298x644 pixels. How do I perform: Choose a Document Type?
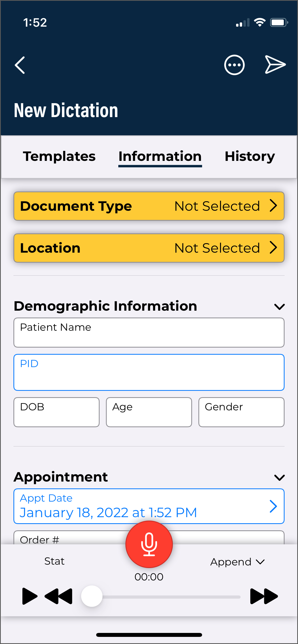[149, 206]
